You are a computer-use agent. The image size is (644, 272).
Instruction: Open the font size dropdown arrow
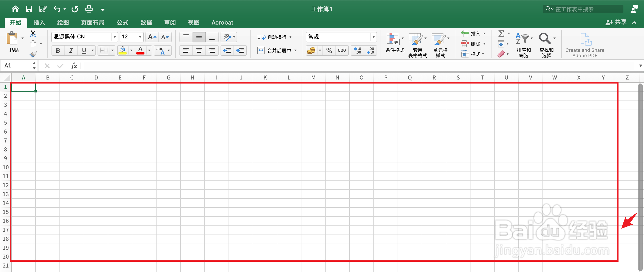(140, 37)
